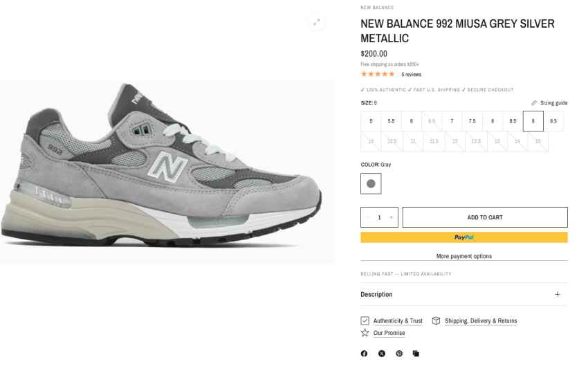Copy the product link icon
Image resolution: width=588 pixels, height=382 pixels.
click(x=416, y=354)
